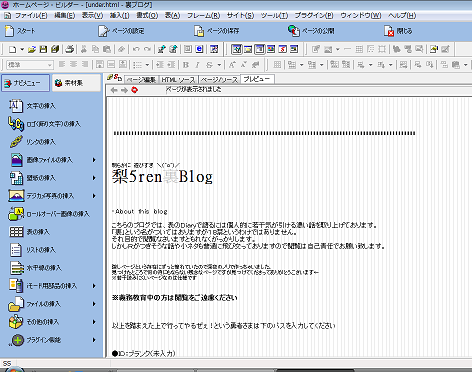This screenshot has height=372, width=472.
Task: Toggle the color palette view button
Action: (x=271, y=49)
